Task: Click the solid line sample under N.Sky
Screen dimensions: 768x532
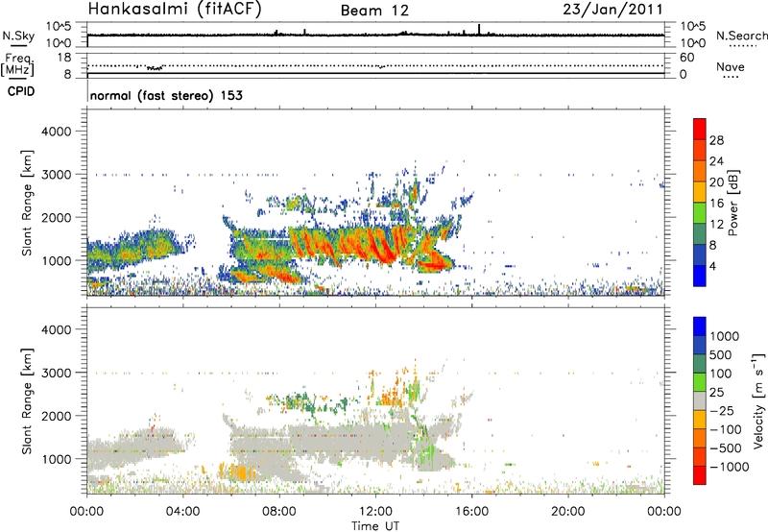Action: [x=18, y=46]
